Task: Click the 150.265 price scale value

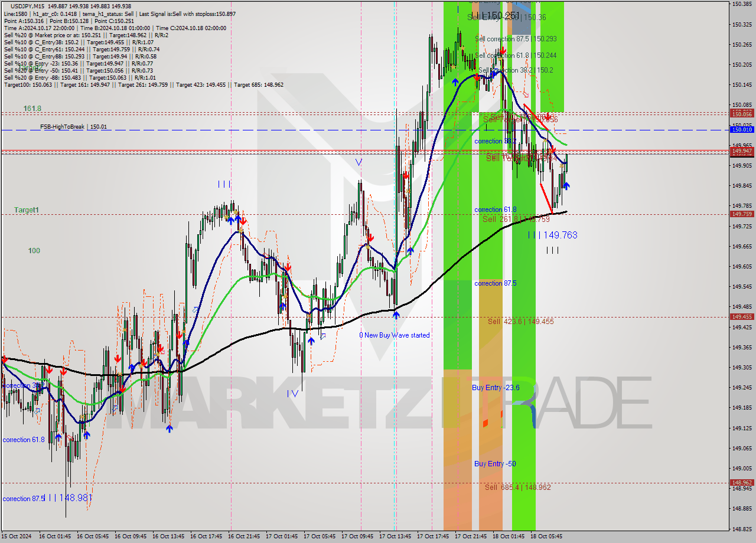Action: point(742,44)
